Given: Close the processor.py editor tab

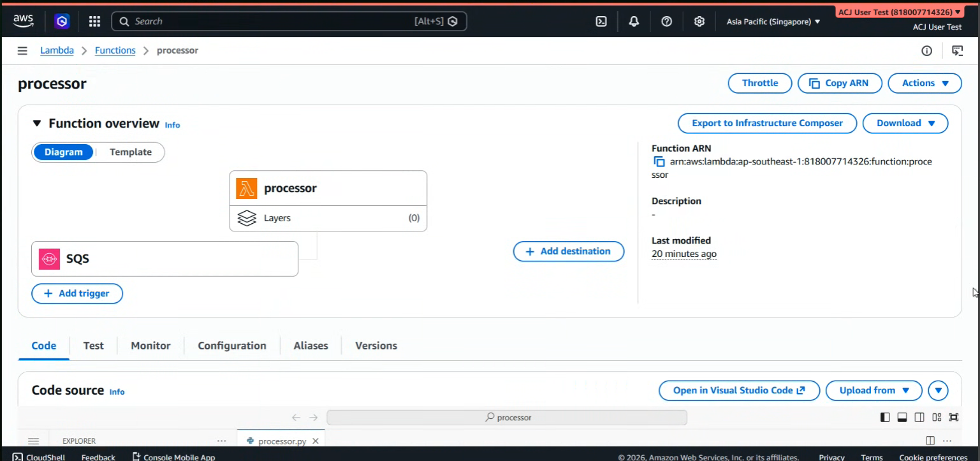Looking at the screenshot, I should coord(316,441).
